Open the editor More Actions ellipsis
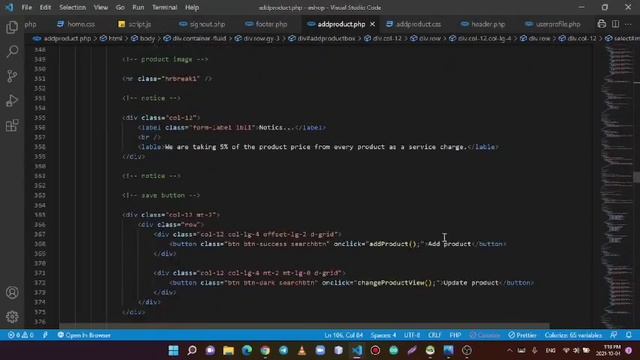The image size is (640, 360). pyautogui.click(x=629, y=24)
